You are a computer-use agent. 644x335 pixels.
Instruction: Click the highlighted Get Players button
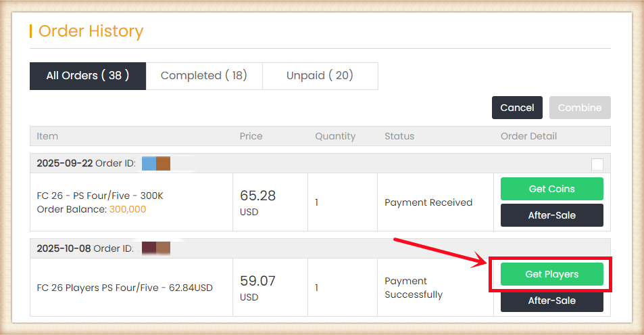pyautogui.click(x=551, y=274)
